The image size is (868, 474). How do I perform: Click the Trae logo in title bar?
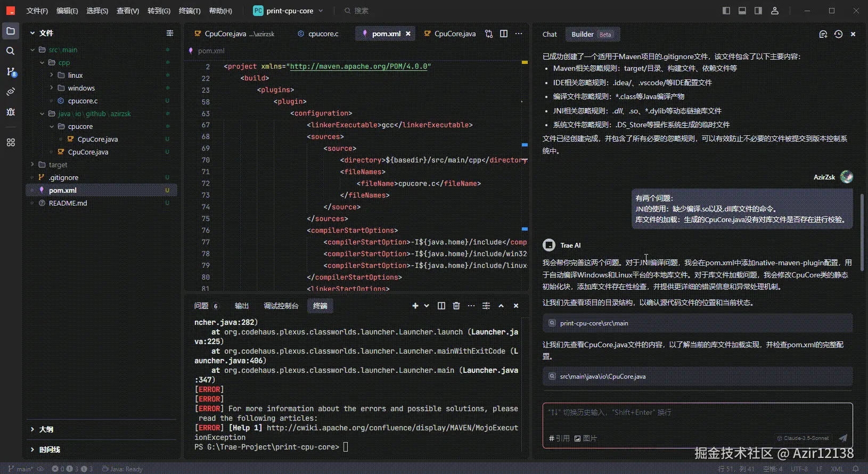click(11, 11)
